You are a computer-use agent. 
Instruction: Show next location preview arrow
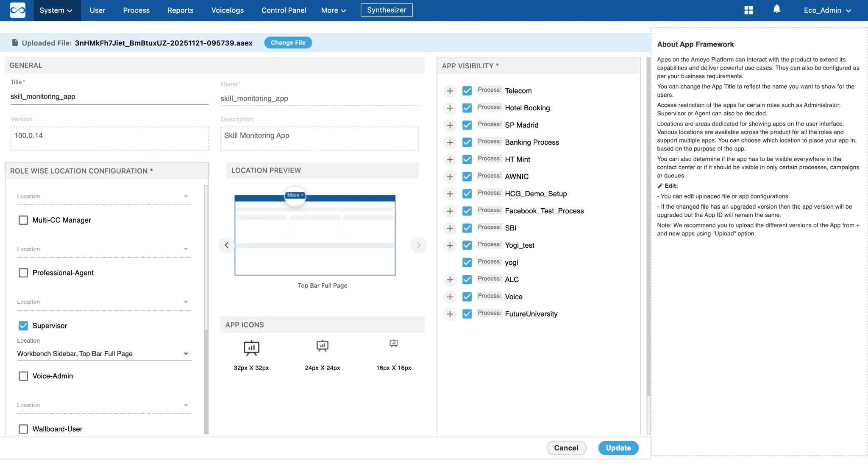tap(419, 245)
